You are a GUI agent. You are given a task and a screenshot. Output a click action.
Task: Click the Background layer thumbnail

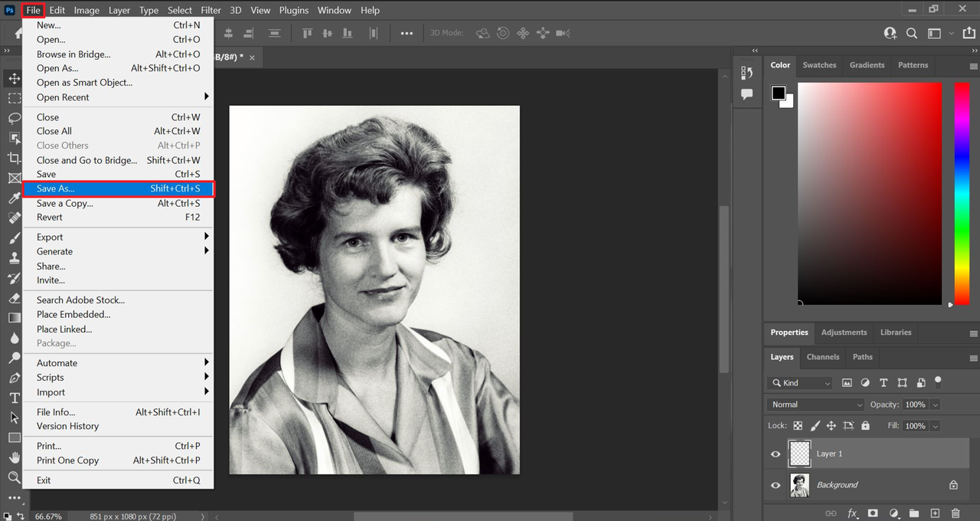click(799, 485)
